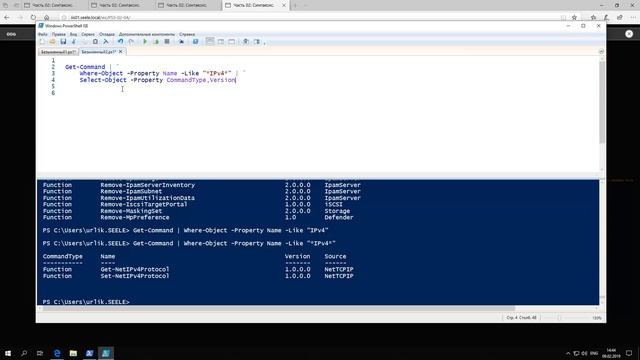Screen dimensions: 640x360
Task: Cut selection with the scissors icon
Action: pyautogui.click(x=74, y=42)
